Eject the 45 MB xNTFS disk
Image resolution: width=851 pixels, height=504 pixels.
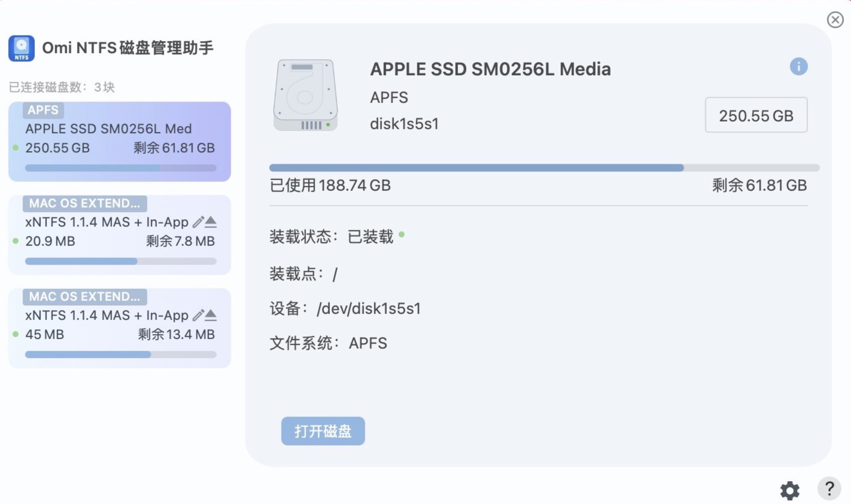(x=211, y=315)
